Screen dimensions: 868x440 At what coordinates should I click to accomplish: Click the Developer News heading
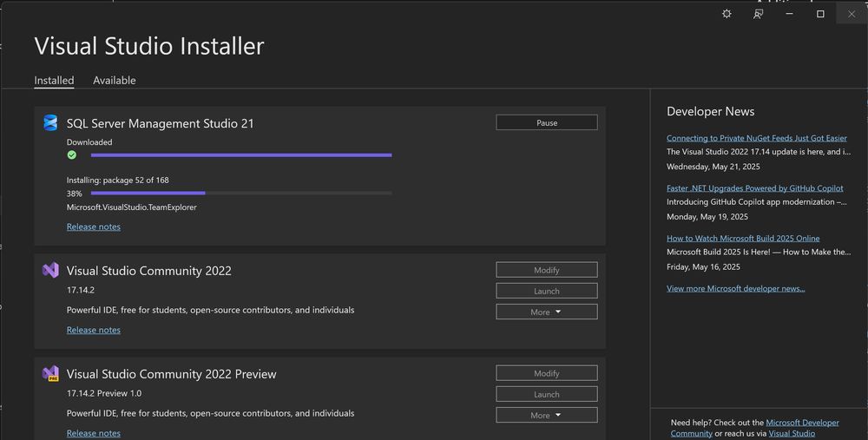pyautogui.click(x=710, y=111)
